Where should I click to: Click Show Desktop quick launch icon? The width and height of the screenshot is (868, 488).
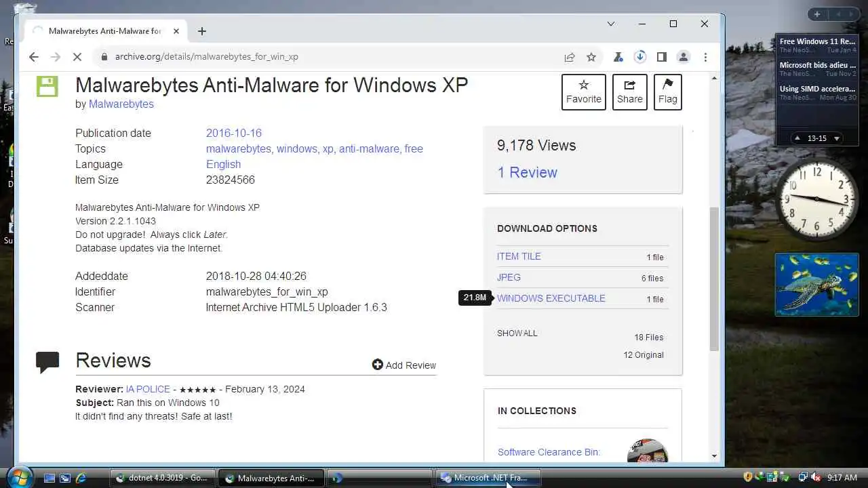(50, 478)
